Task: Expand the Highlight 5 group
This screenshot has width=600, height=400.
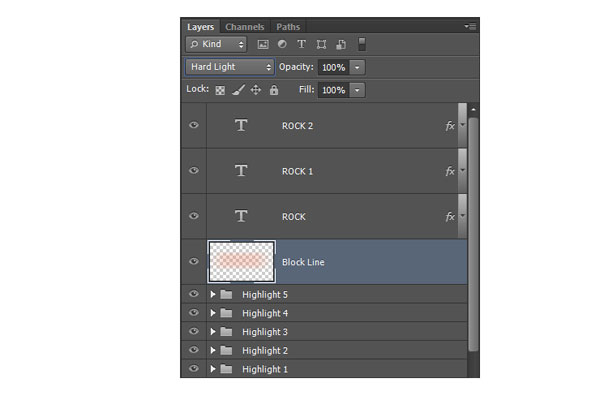Action: (x=213, y=294)
